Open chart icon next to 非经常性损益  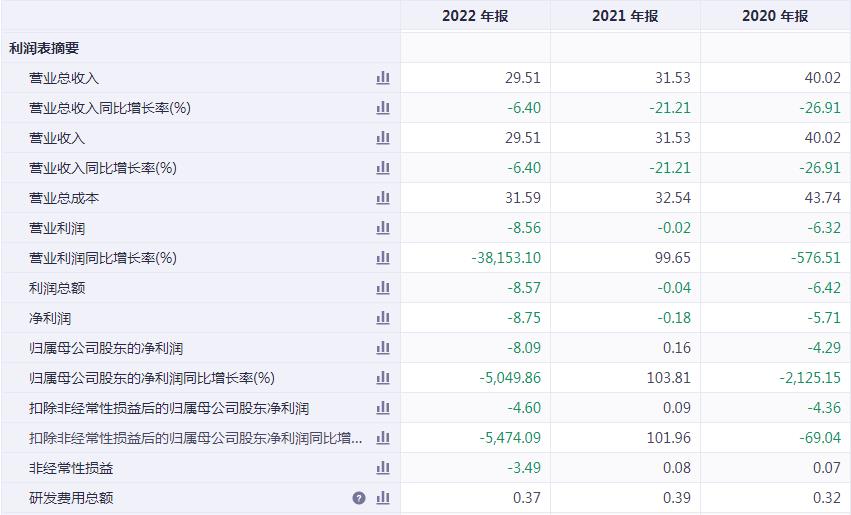[383, 467]
